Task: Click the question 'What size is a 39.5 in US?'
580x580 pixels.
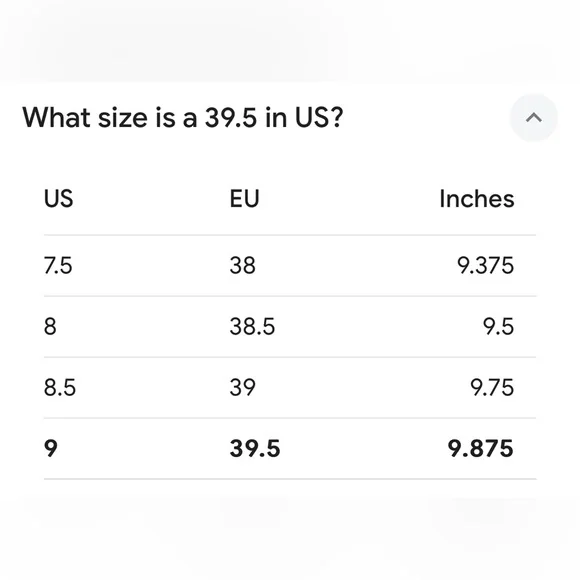Action: pyautogui.click(x=183, y=118)
